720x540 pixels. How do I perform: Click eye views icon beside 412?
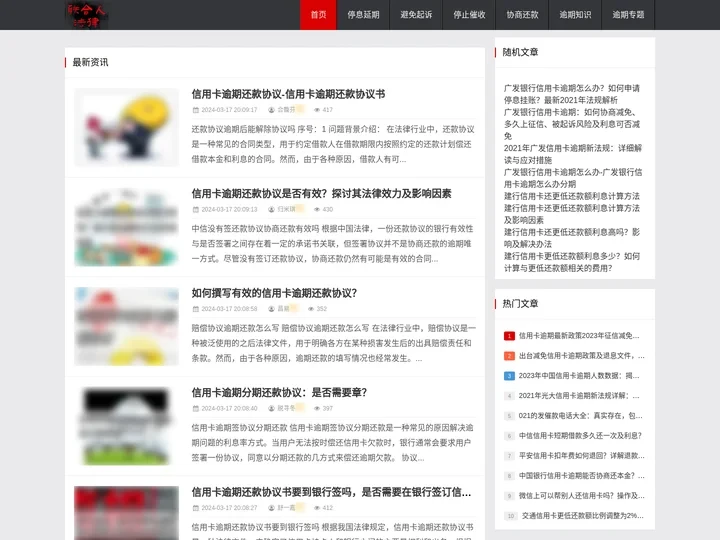[317, 508]
